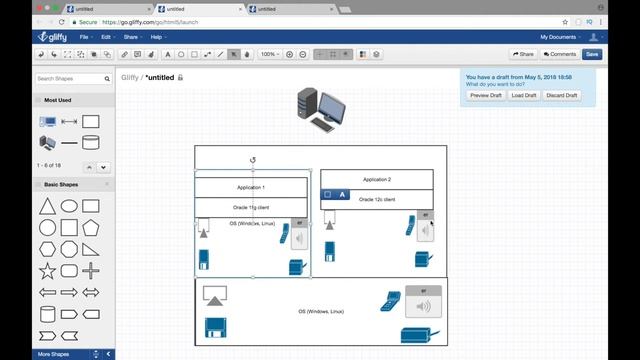
Task: Click the Discard Draft button
Action: (562, 96)
